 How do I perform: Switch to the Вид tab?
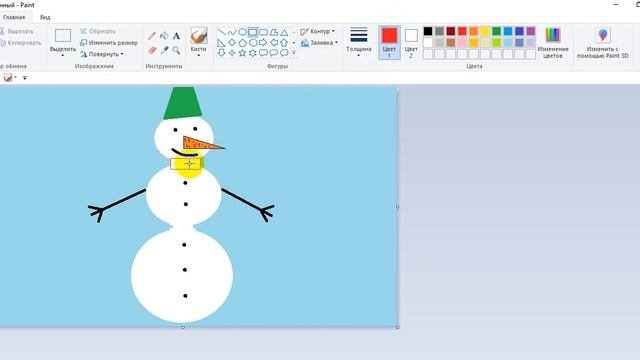(x=45, y=17)
